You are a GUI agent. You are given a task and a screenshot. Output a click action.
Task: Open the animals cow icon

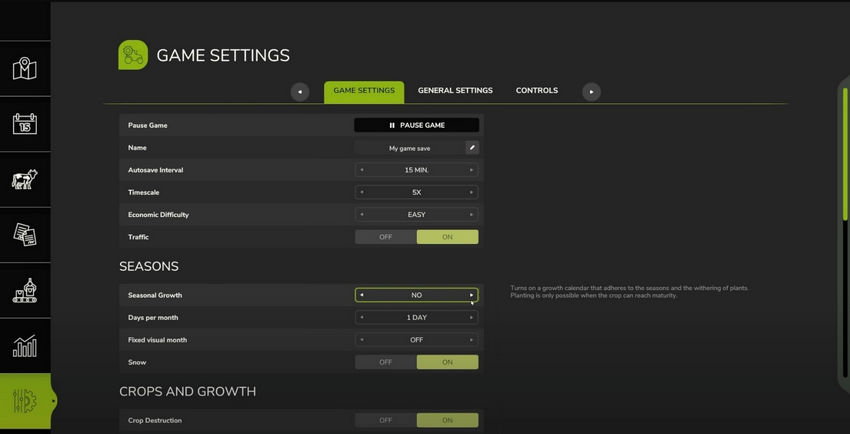coord(24,179)
